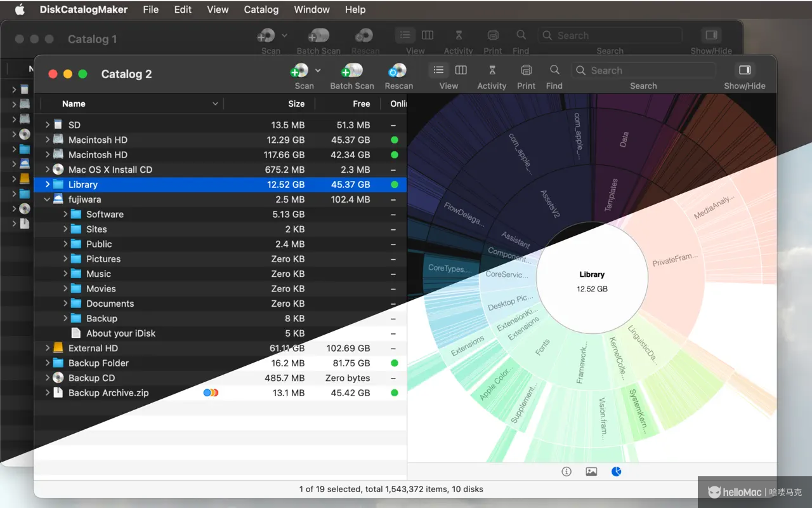Screen dimensions: 812x508
Task: Collapse the fujiwara disk
Action: coord(47,199)
